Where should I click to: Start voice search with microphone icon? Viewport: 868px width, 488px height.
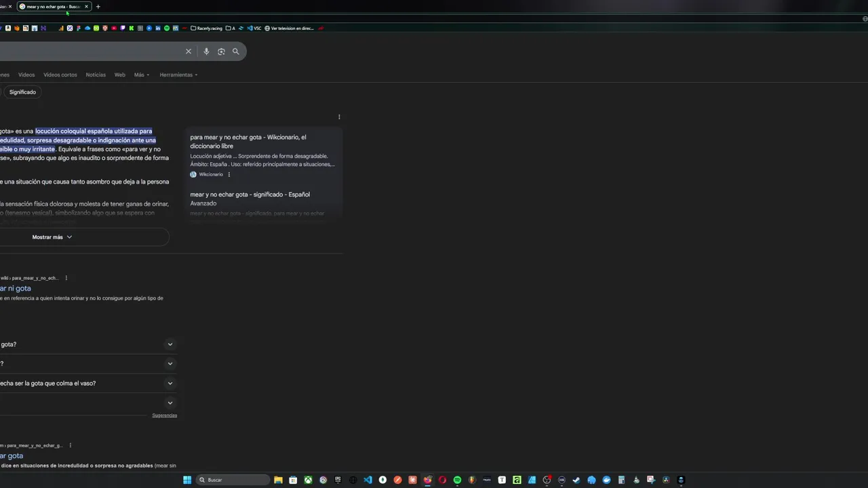coord(206,52)
